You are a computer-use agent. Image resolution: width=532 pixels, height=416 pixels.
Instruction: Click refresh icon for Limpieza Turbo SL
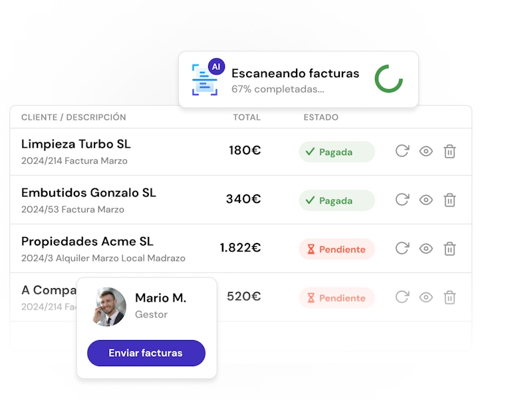coord(402,151)
